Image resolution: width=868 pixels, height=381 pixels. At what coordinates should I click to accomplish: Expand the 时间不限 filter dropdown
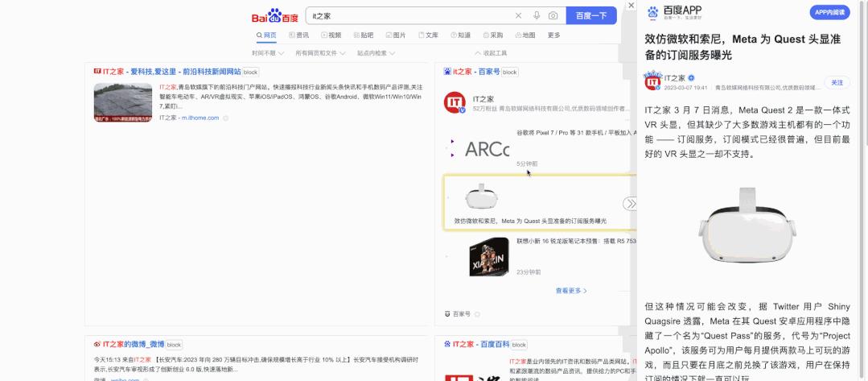pyautogui.click(x=267, y=53)
